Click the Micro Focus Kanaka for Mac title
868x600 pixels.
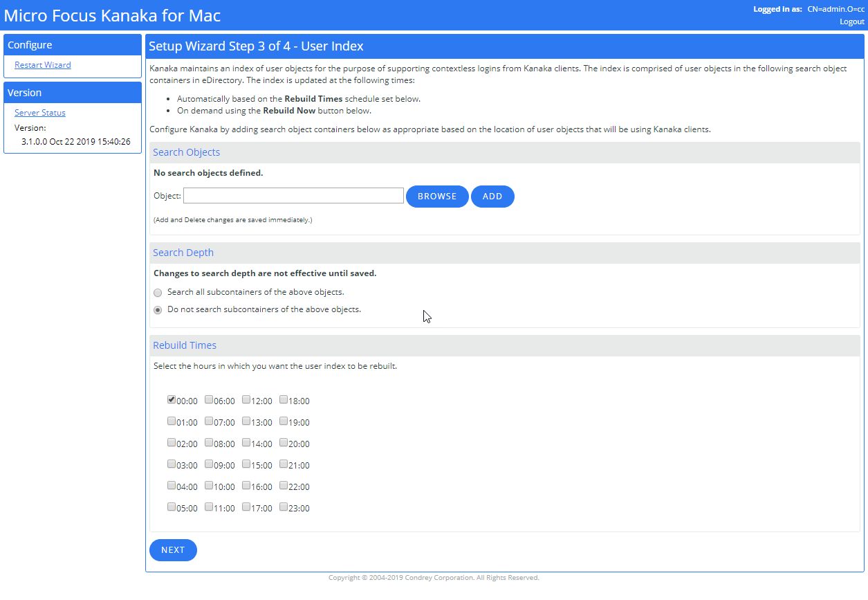(113, 15)
